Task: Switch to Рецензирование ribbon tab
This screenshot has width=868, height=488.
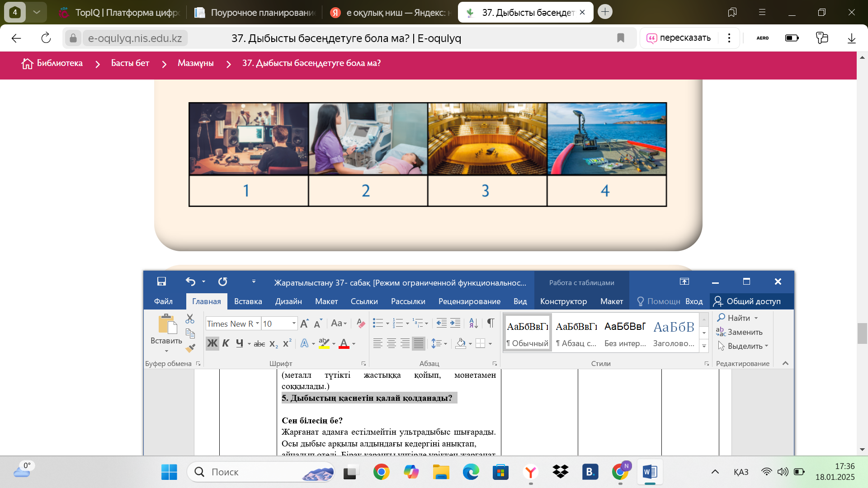Action: [x=469, y=301]
